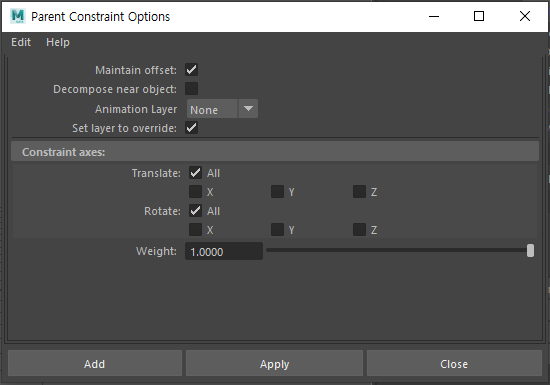Collapse the Constraint axes section
The image size is (550, 385).
[x=275, y=152]
